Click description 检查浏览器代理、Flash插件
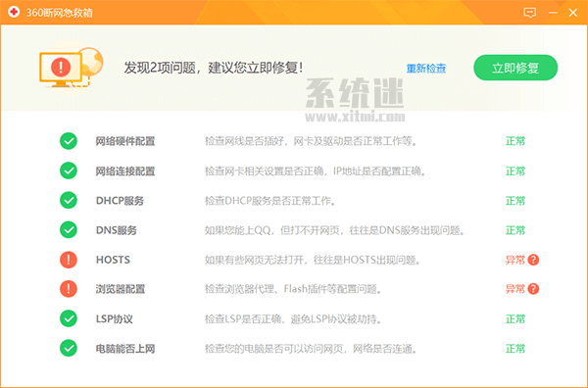The image size is (588, 388). [293, 289]
